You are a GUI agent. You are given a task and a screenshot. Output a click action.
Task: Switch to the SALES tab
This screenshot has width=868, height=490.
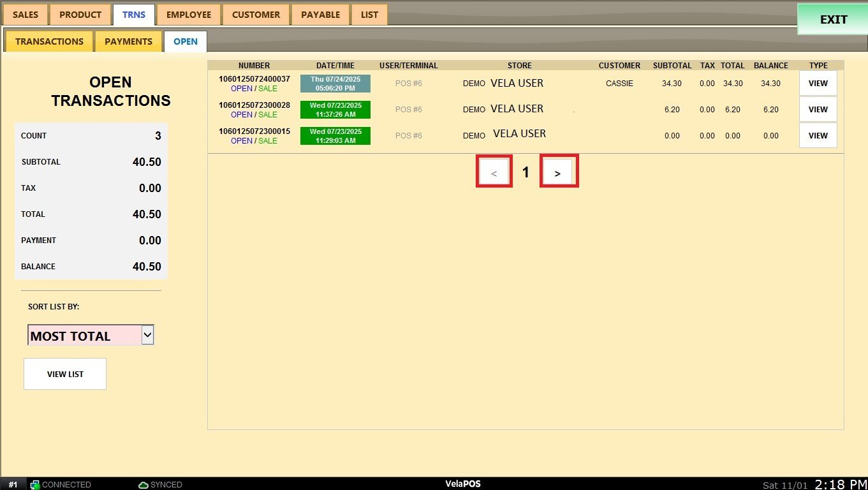[x=26, y=15]
